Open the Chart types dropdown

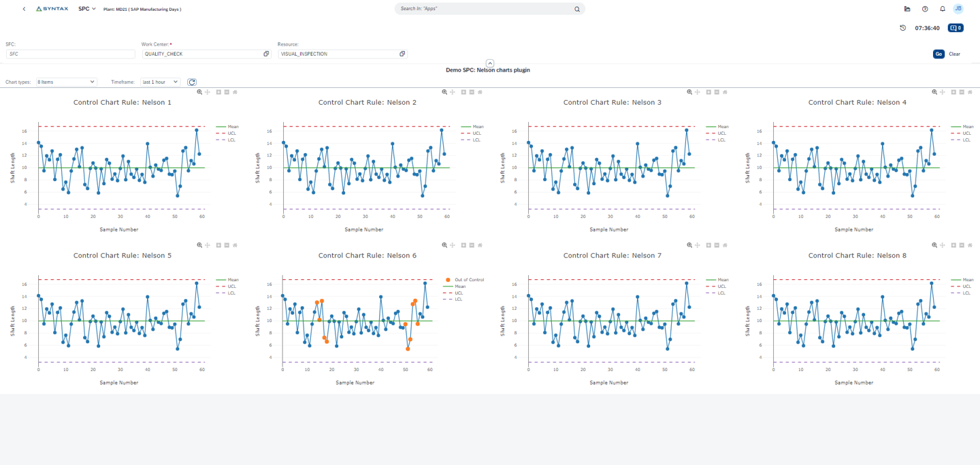pyautogui.click(x=66, y=82)
